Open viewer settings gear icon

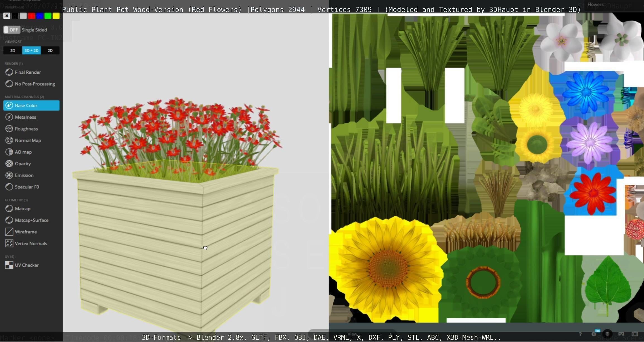pyautogui.click(x=594, y=334)
